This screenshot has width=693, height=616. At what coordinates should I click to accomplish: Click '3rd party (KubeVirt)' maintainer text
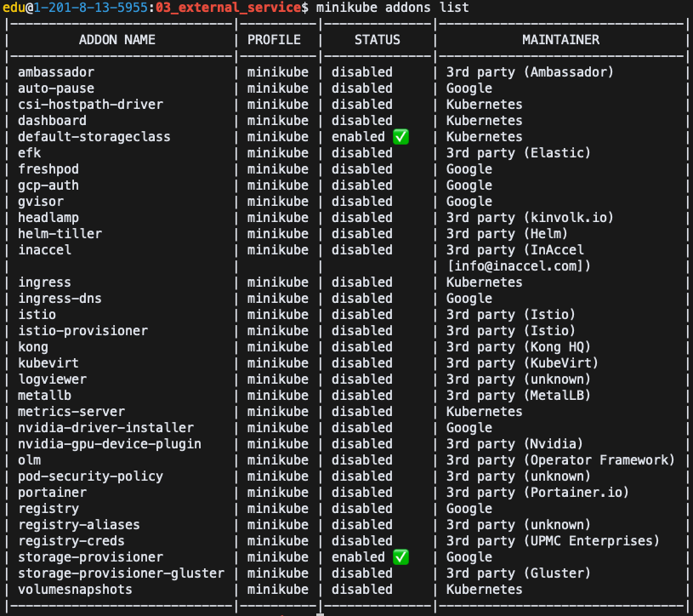pos(522,363)
